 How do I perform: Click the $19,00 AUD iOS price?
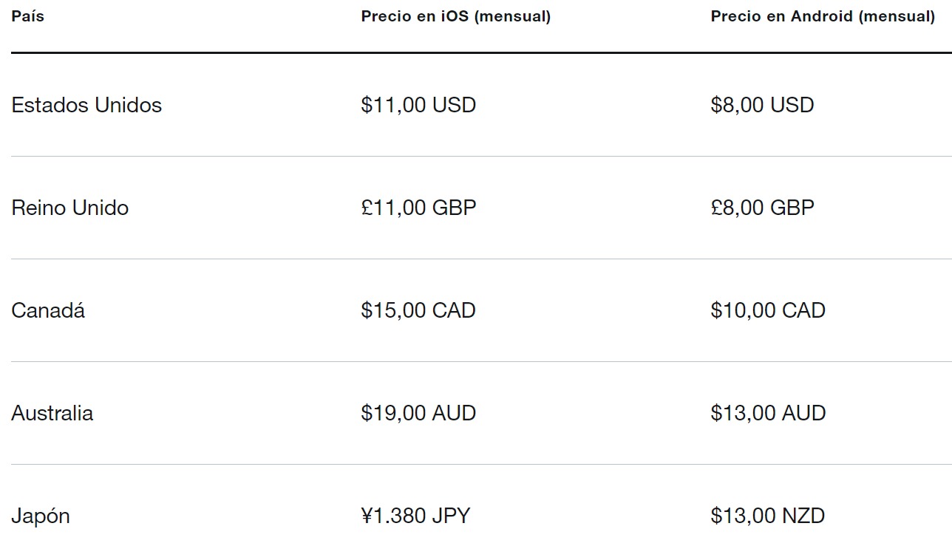pyautogui.click(x=418, y=413)
